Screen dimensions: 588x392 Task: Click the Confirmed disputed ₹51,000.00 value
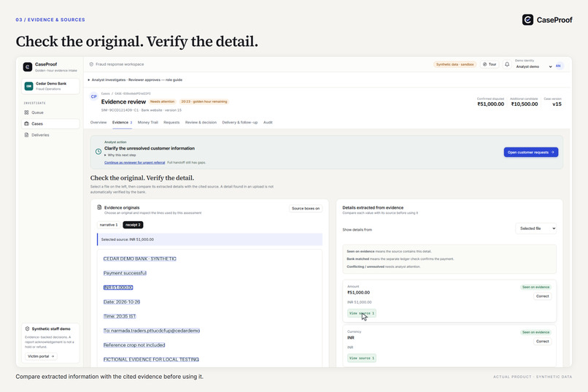pos(490,104)
